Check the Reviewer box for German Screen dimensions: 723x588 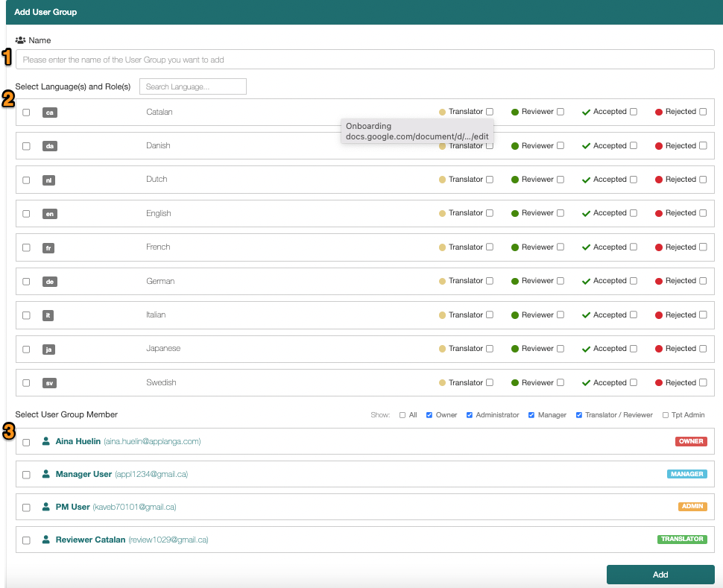click(561, 281)
